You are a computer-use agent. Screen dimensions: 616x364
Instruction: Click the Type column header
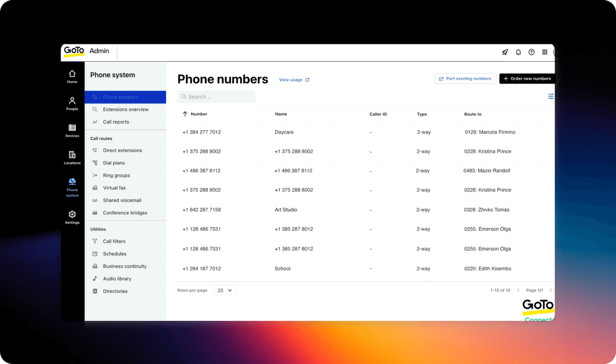tap(422, 114)
